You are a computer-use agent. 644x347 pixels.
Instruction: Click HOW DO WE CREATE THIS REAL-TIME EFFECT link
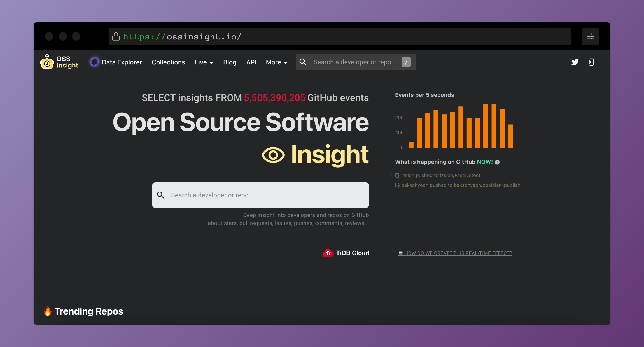(454, 253)
